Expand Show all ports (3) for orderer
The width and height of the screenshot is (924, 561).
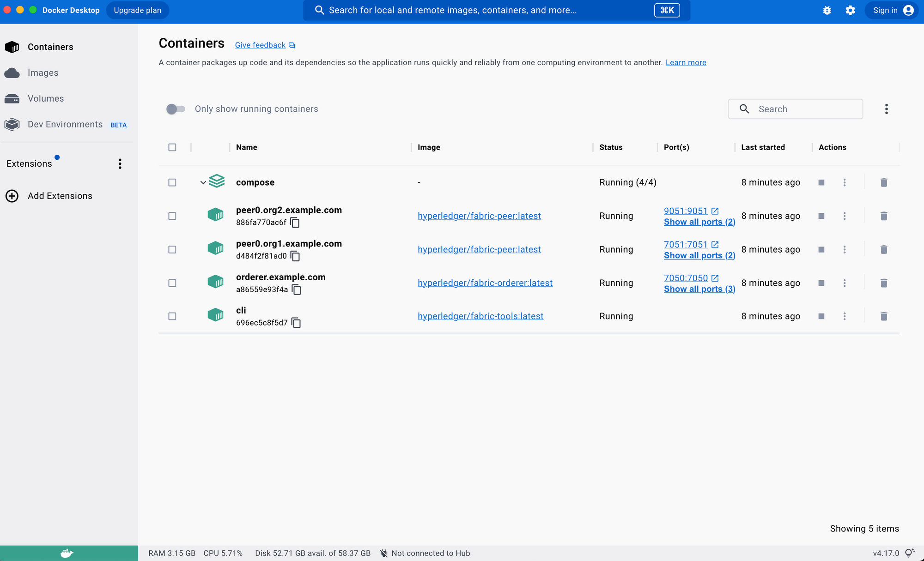click(699, 289)
